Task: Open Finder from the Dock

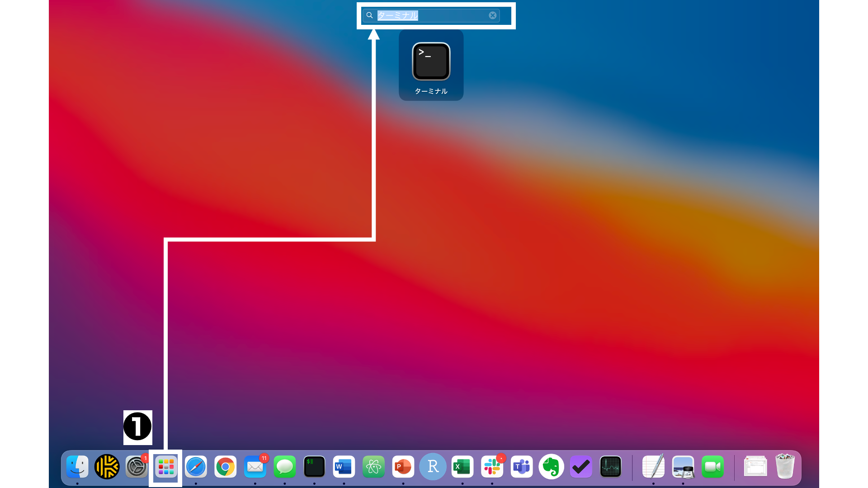Action: coord(77,467)
